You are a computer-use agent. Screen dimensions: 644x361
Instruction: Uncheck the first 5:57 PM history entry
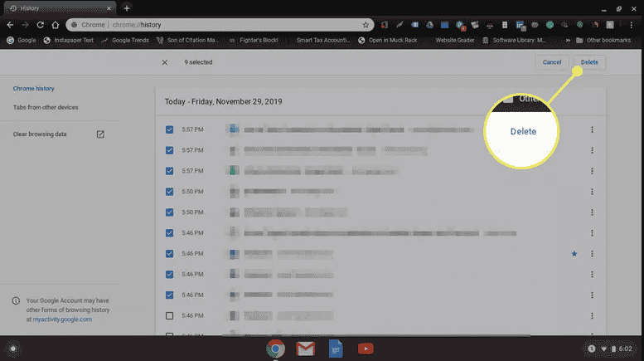pos(169,129)
